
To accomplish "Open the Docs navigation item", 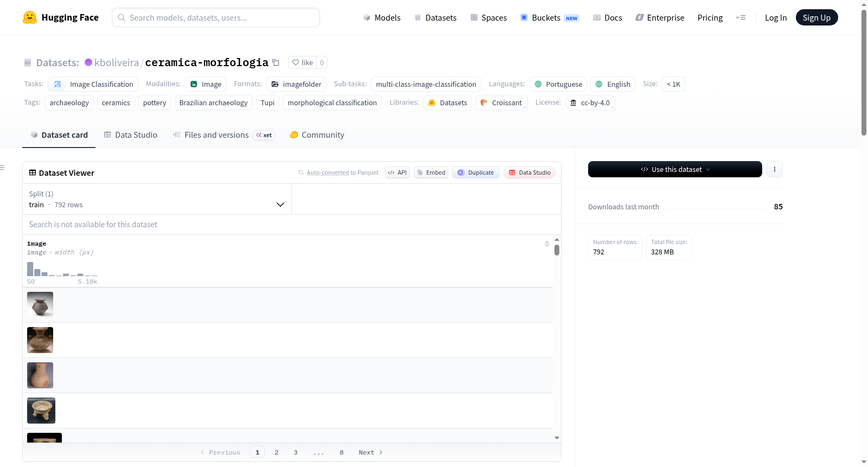I will (607, 17).
